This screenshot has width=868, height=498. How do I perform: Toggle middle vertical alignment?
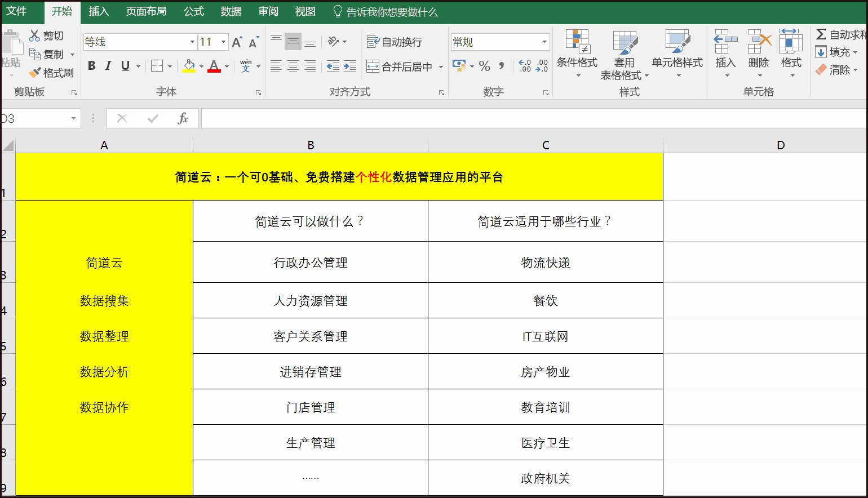(293, 41)
